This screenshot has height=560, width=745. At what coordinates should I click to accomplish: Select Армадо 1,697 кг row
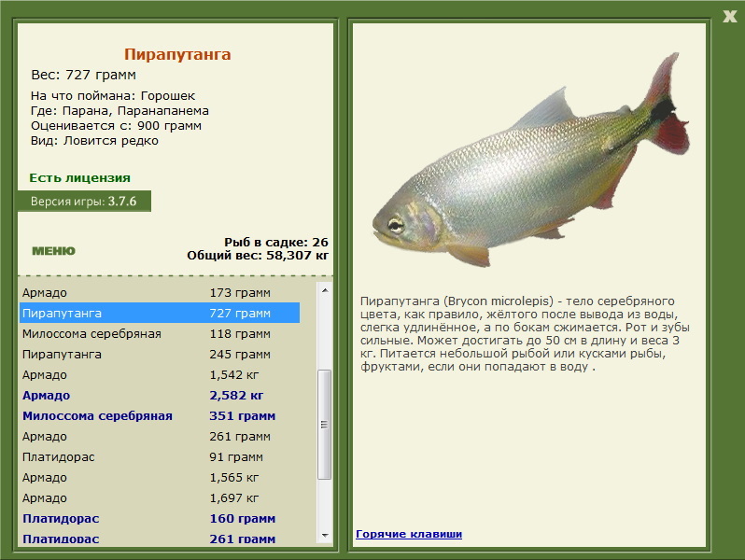(160, 497)
